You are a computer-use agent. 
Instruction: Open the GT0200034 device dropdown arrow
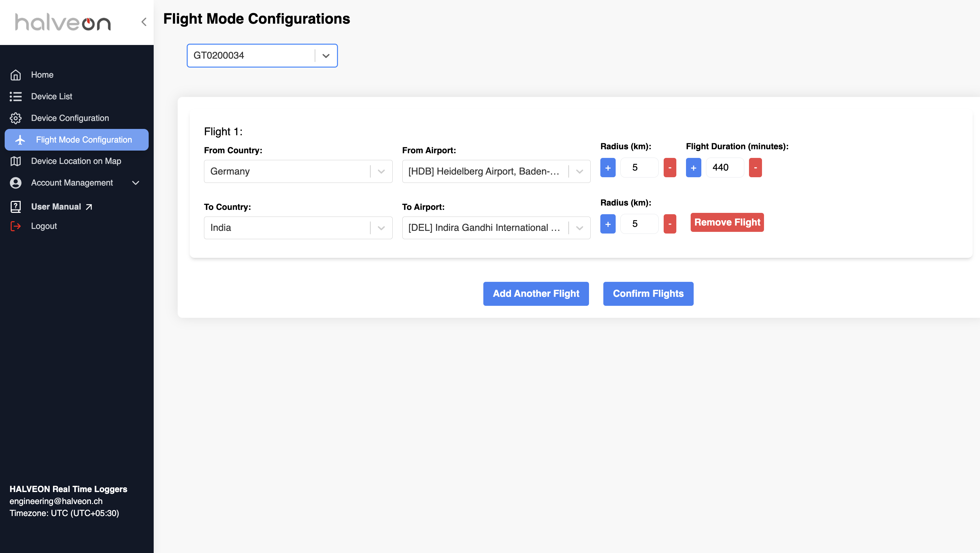coord(326,56)
